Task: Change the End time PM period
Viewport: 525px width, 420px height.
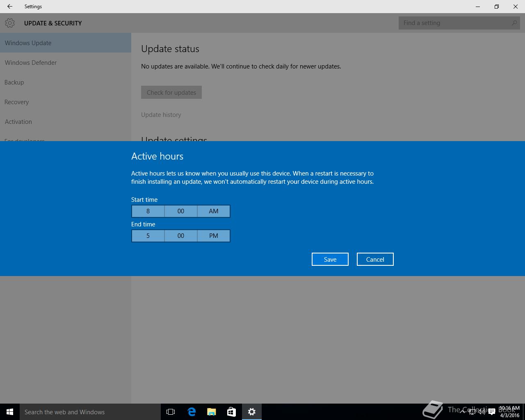Action: click(x=214, y=236)
